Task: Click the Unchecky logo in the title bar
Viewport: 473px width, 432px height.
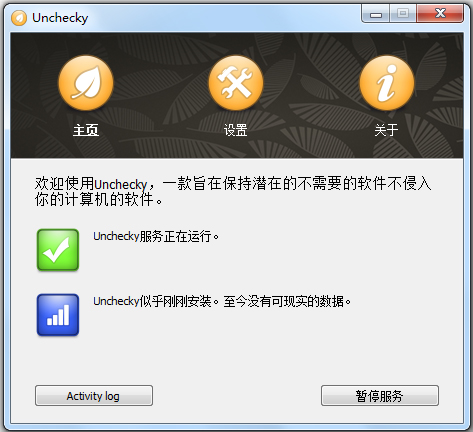Action: (x=19, y=18)
